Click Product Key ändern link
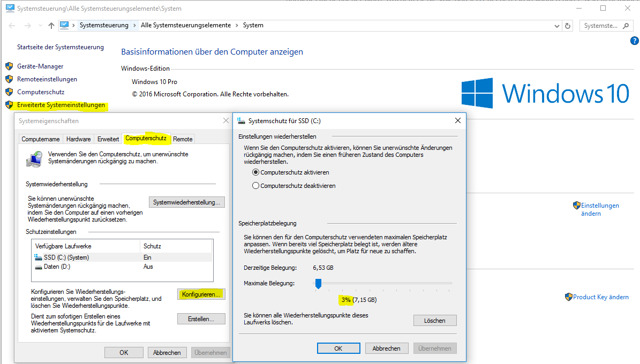Screen dimensions: 640x364 point(600,297)
